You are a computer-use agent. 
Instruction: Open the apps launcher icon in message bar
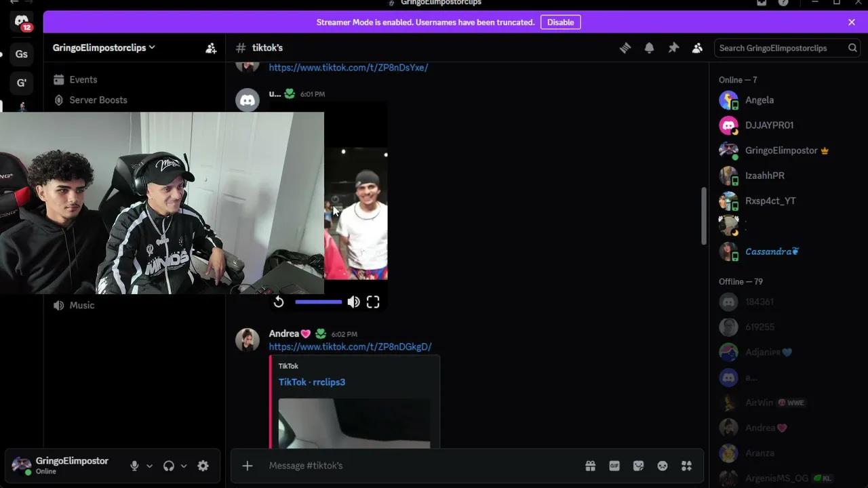tap(686, 466)
